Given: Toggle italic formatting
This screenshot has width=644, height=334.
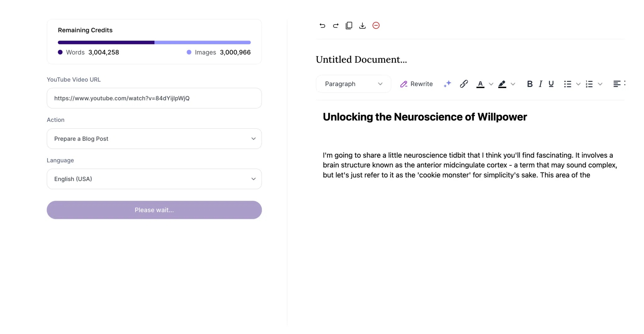Looking at the screenshot, I should coord(540,84).
